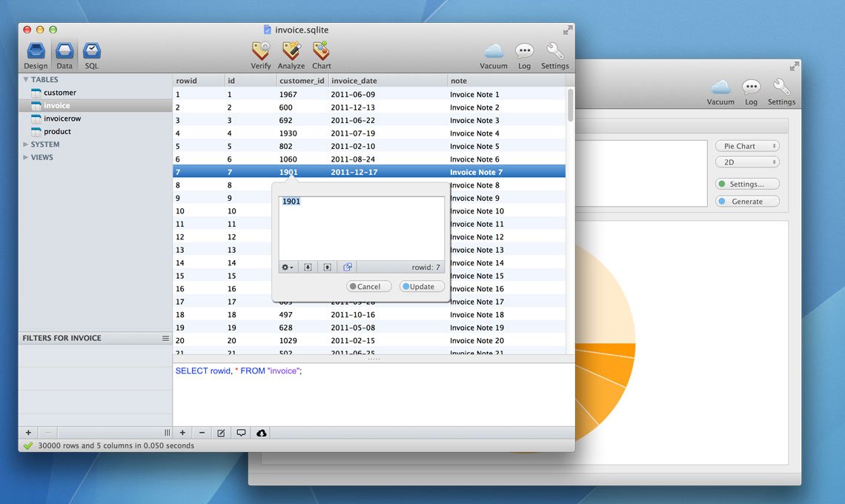This screenshot has width=845, height=504.
Task: Add a new filter with the plus button
Action: click(29, 432)
